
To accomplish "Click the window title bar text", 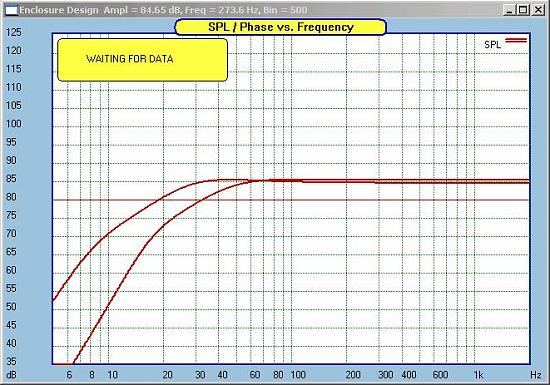I will [x=163, y=10].
